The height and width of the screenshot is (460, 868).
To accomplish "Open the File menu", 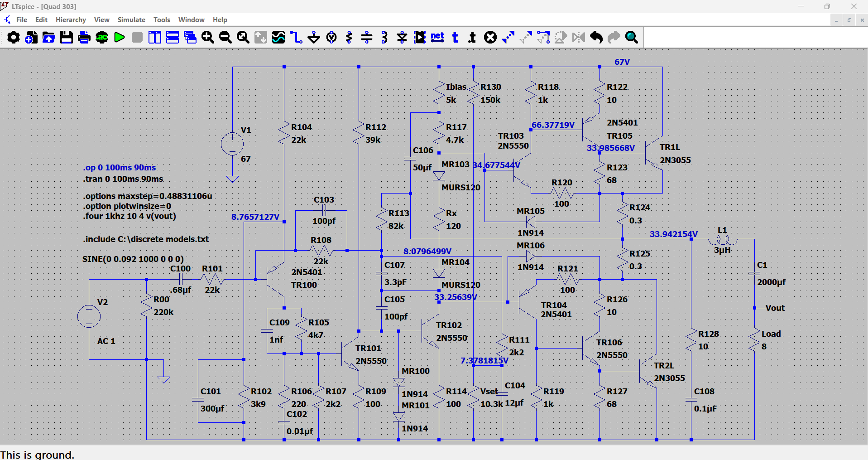I will coord(22,20).
